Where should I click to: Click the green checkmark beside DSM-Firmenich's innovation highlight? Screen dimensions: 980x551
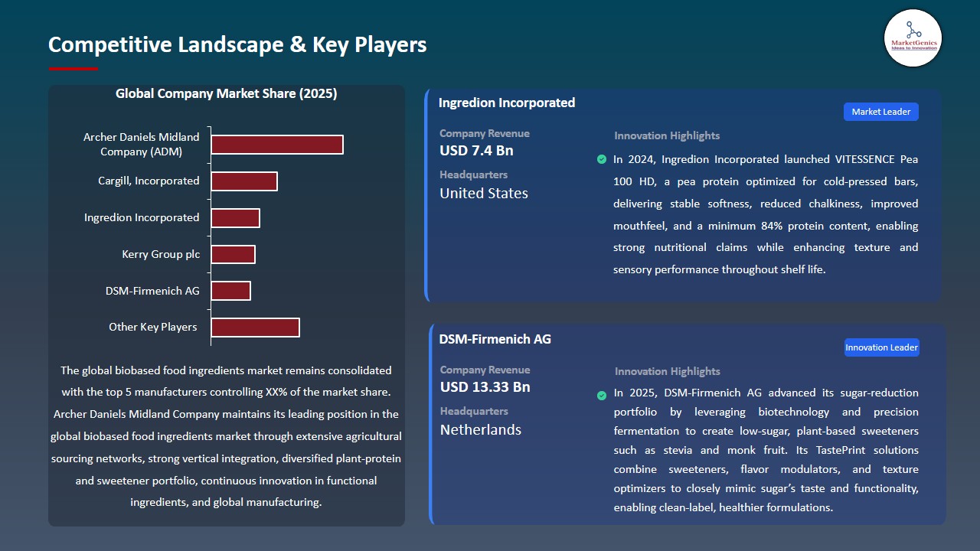pyautogui.click(x=602, y=395)
